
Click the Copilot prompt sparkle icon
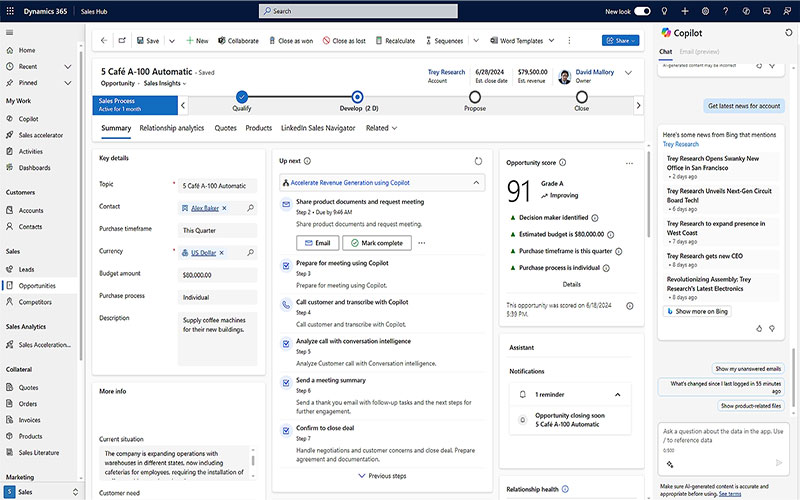(670, 464)
